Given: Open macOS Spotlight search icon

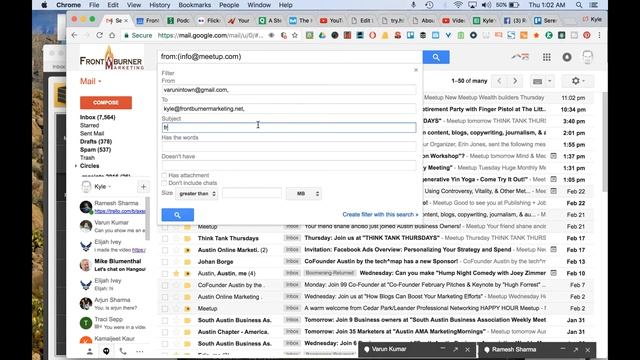Looking at the screenshot, I should (579, 5).
